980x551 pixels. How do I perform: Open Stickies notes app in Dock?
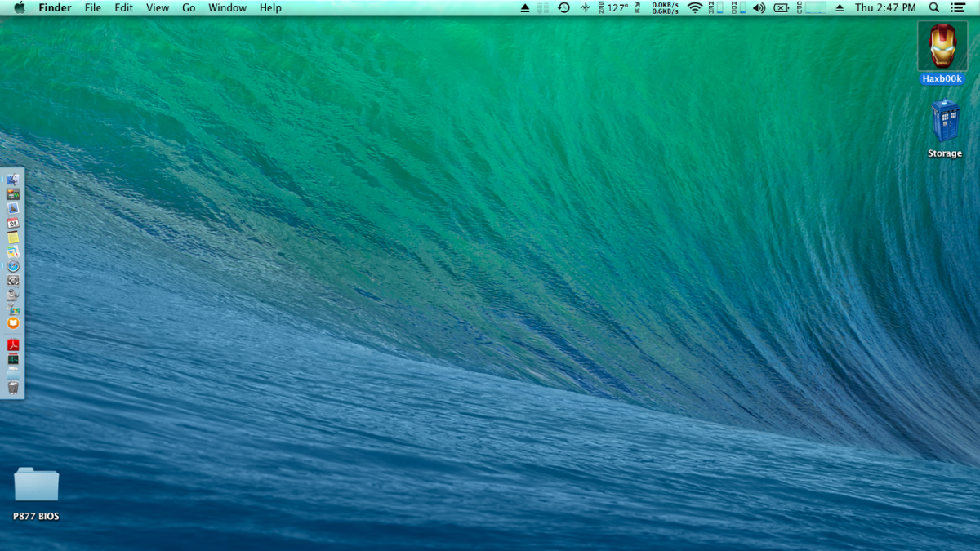(13, 237)
